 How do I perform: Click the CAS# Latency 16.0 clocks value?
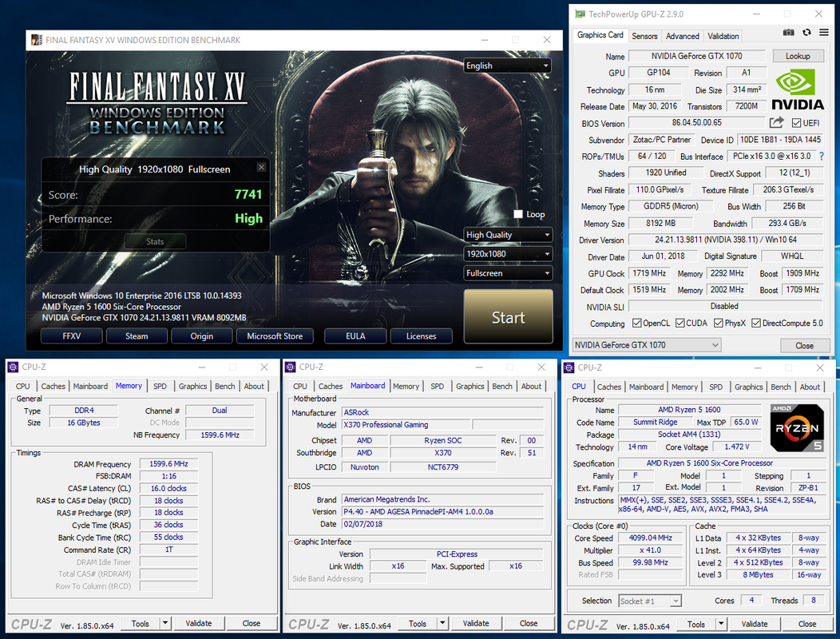click(168, 488)
